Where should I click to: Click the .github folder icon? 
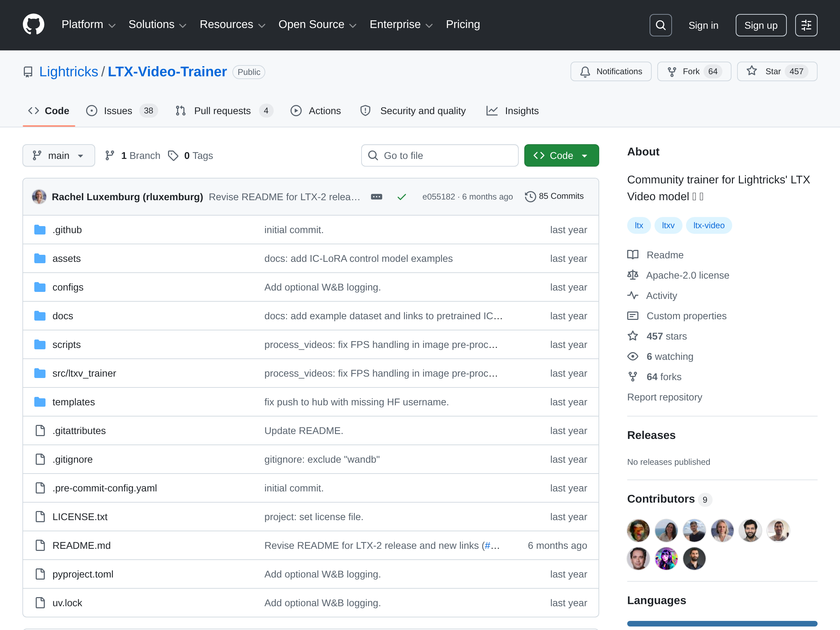pyautogui.click(x=40, y=230)
